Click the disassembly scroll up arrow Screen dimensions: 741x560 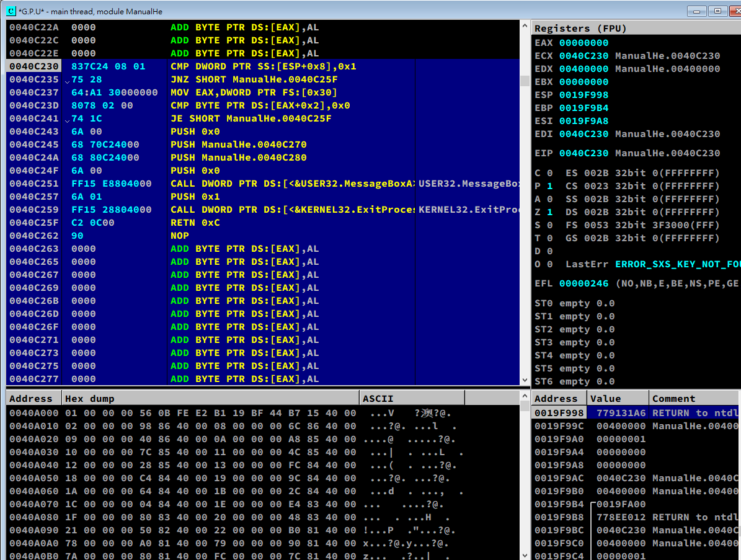click(525, 25)
